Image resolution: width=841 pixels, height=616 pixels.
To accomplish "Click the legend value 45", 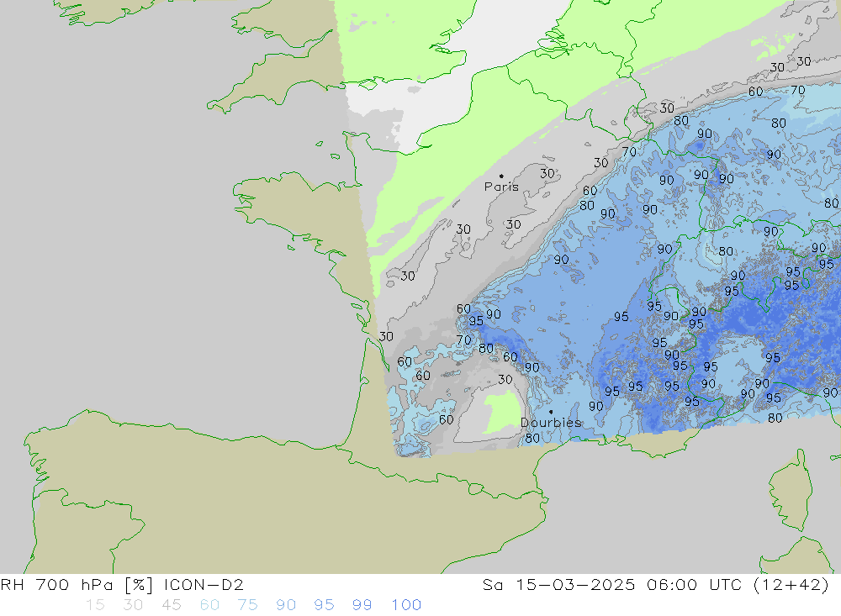I will click(x=171, y=605).
